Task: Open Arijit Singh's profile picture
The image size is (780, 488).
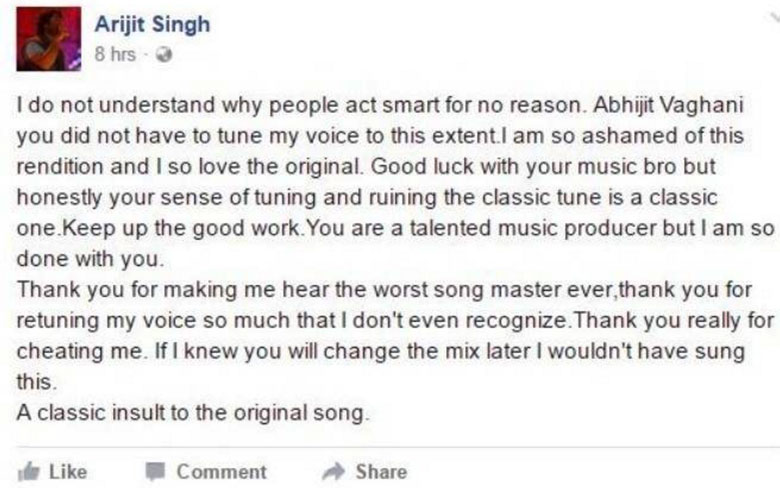Action: point(48,38)
